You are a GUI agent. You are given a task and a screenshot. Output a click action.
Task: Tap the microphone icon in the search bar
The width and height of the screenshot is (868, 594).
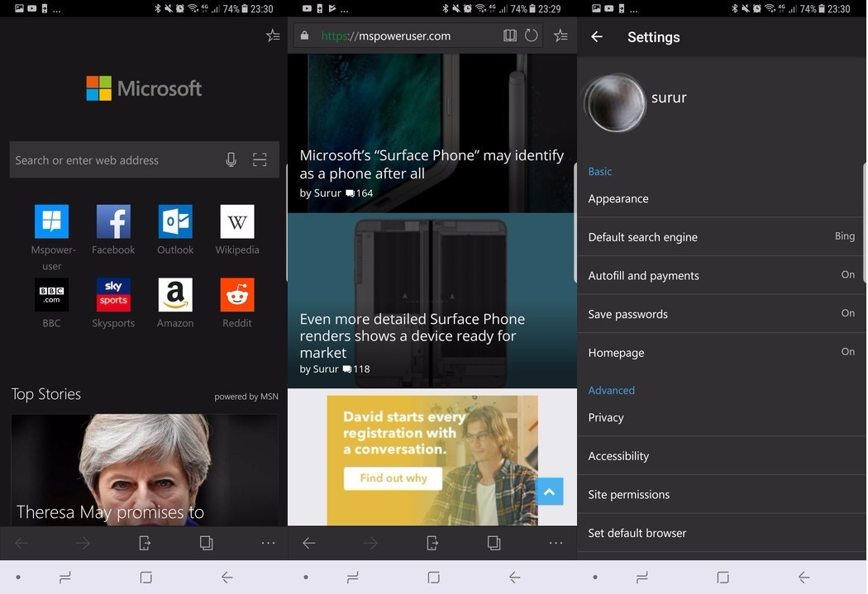tap(231, 159)
